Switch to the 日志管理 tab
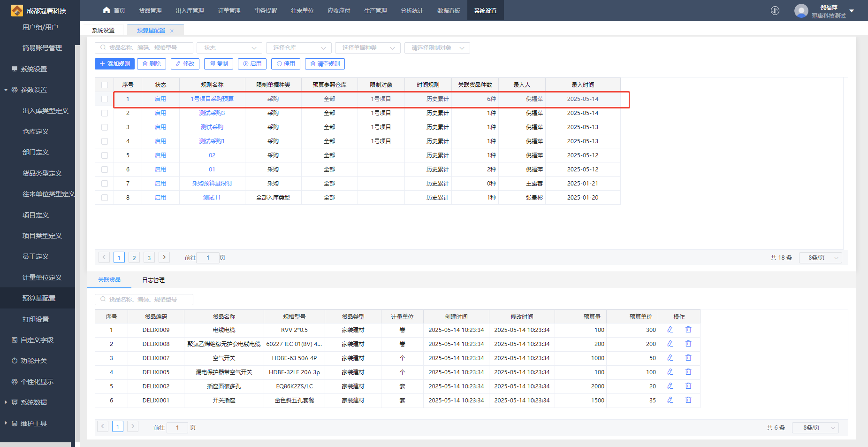The height and width of the screenshot is (447, 868). (153, 280)
